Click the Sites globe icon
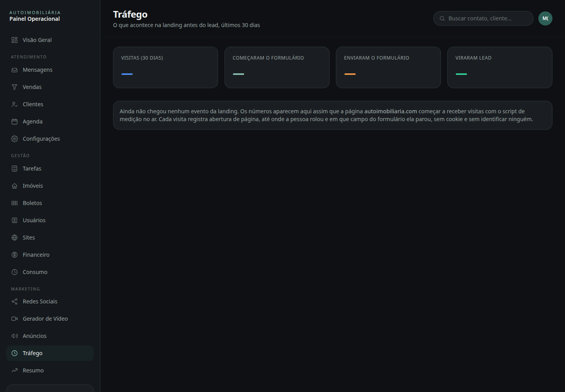Viewport: 565px width, 392px height. 15,238
